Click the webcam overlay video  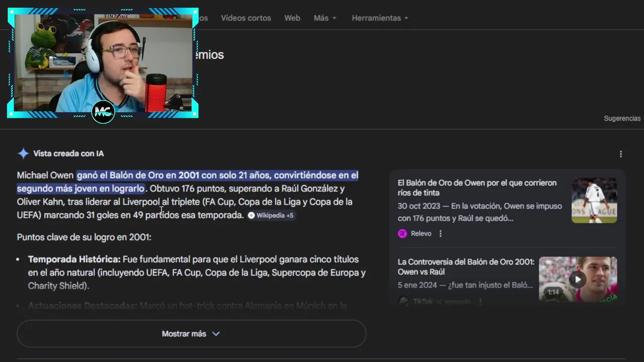[103, 63]
